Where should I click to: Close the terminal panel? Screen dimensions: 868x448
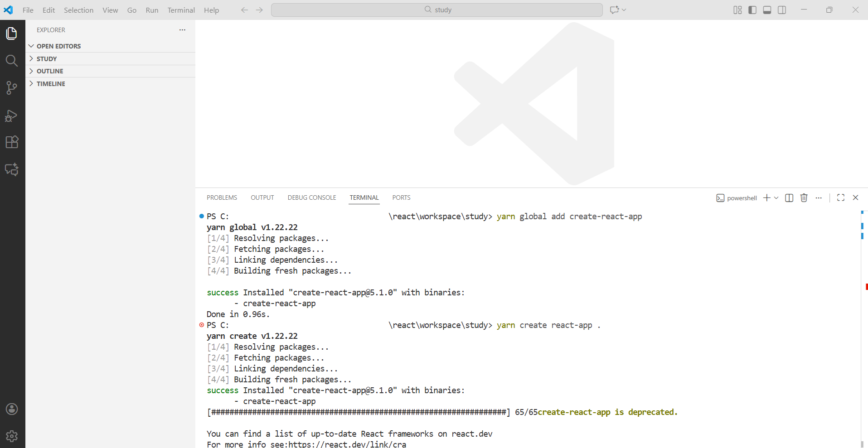pos(856,198)
